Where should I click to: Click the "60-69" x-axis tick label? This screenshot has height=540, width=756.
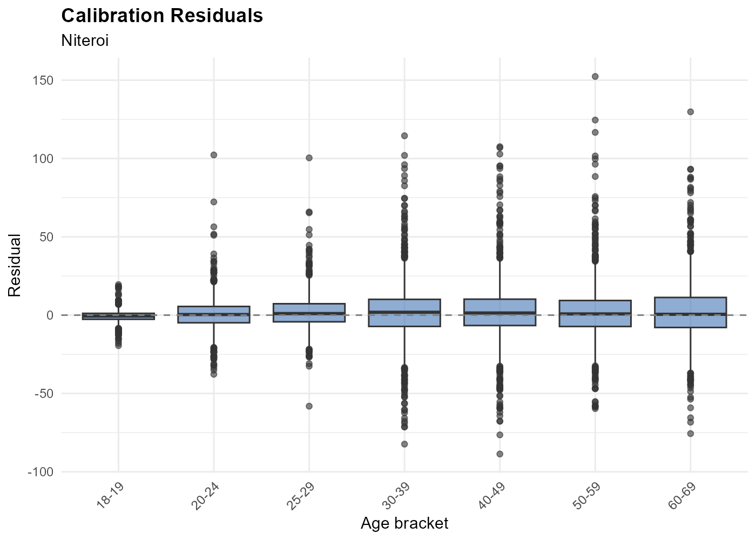coord(683,496)
